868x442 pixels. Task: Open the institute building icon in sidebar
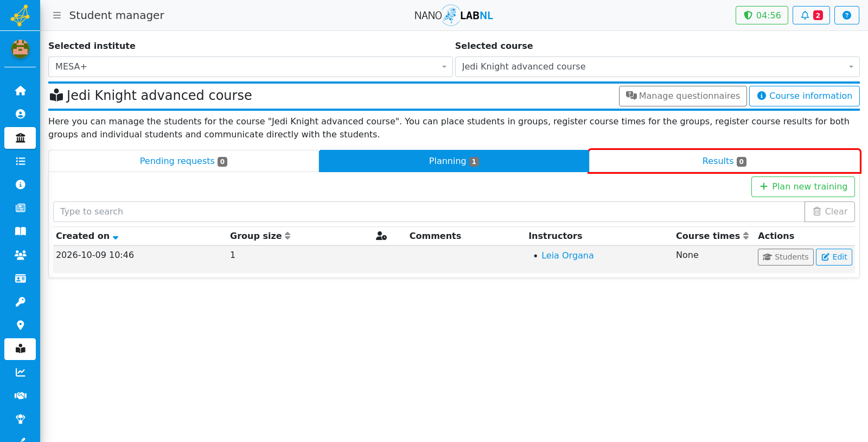pos(20,138)
